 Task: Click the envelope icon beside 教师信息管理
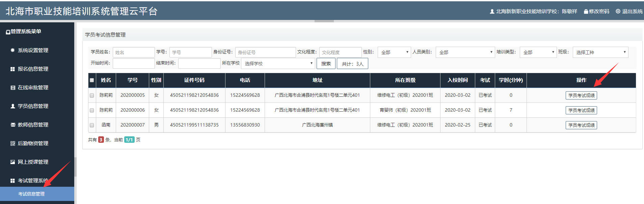pos(12,125)
